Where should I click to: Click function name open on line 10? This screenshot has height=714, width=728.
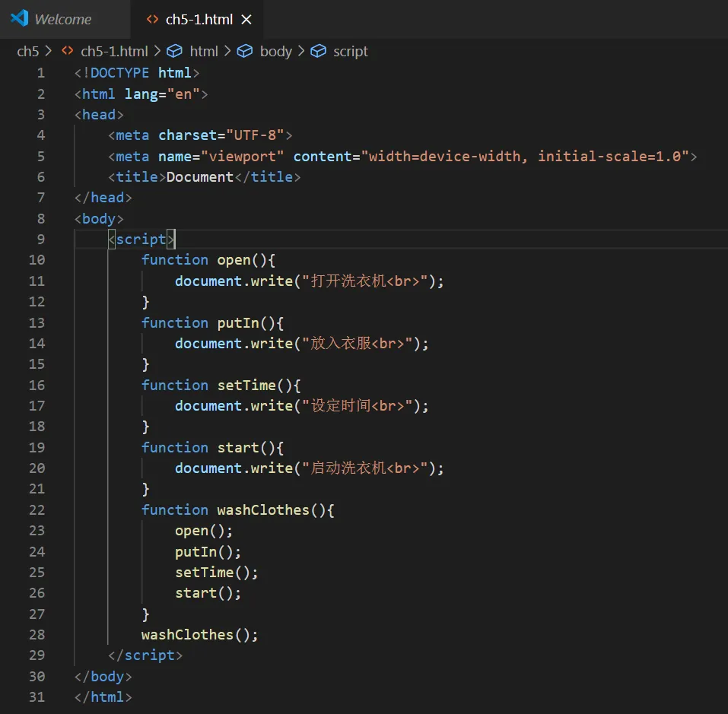click(x=234, y=260)
